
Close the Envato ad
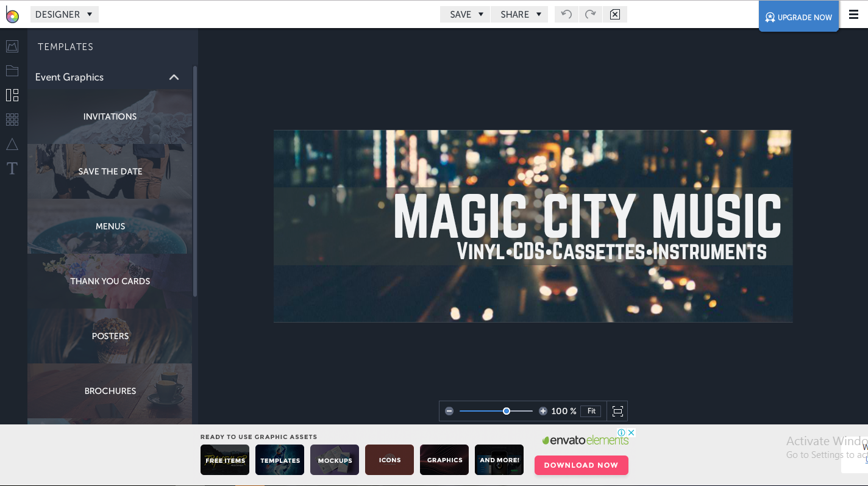(631, 432)
